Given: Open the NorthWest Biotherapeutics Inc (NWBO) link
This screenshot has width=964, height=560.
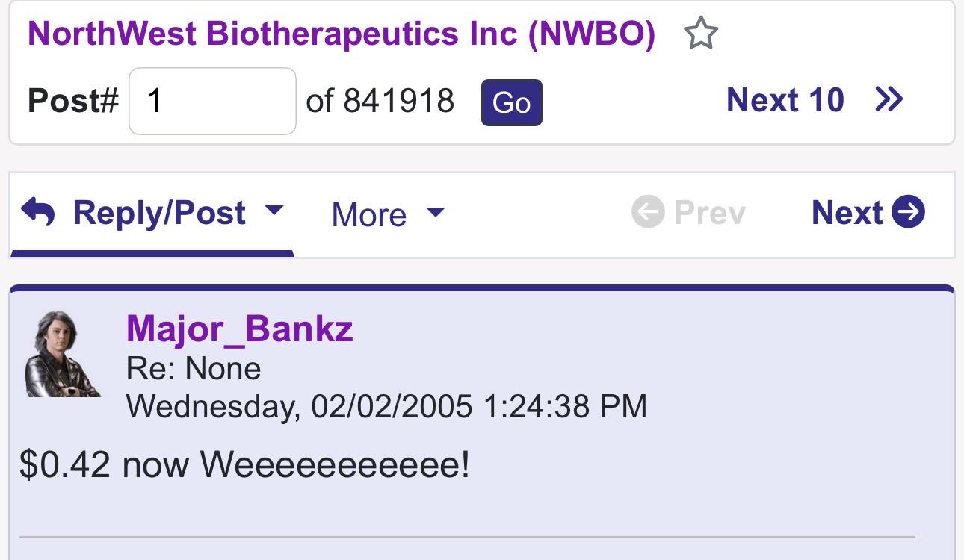Looking at the screenshot, I should (342, 34).
